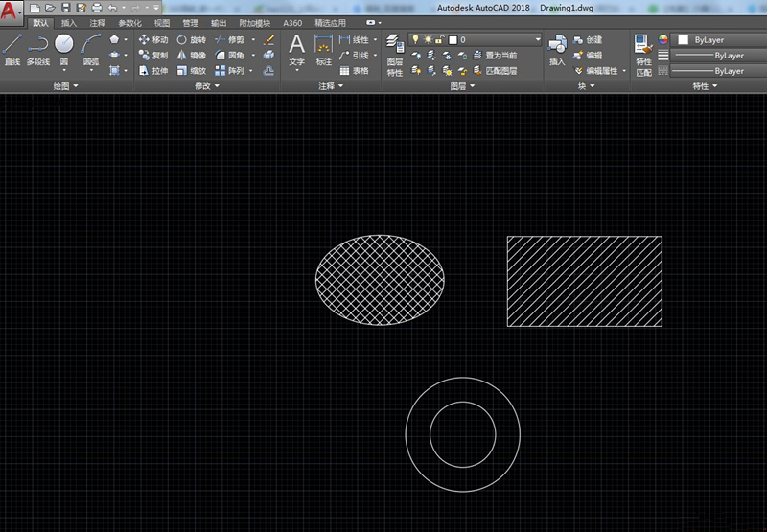Click the 插入 (Insert) block icon
The width and height of the screenshot is (767, 532).
(x=557, y=49)
